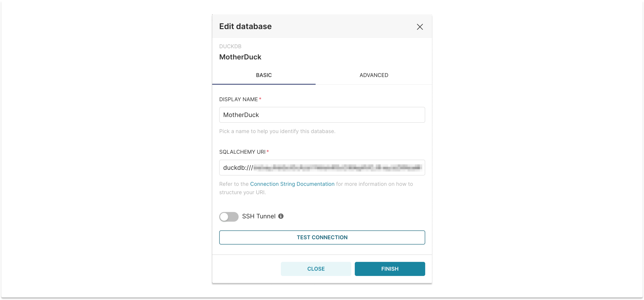
Task: Click the TEST CONNECTION button icon
Action: pos(322,237)
